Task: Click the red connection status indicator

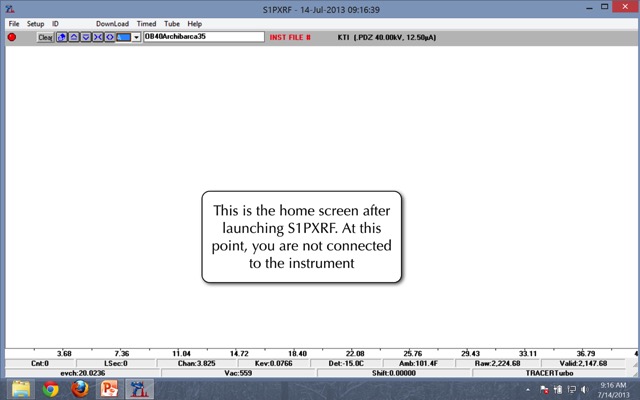Action: [x=12, y=37]
